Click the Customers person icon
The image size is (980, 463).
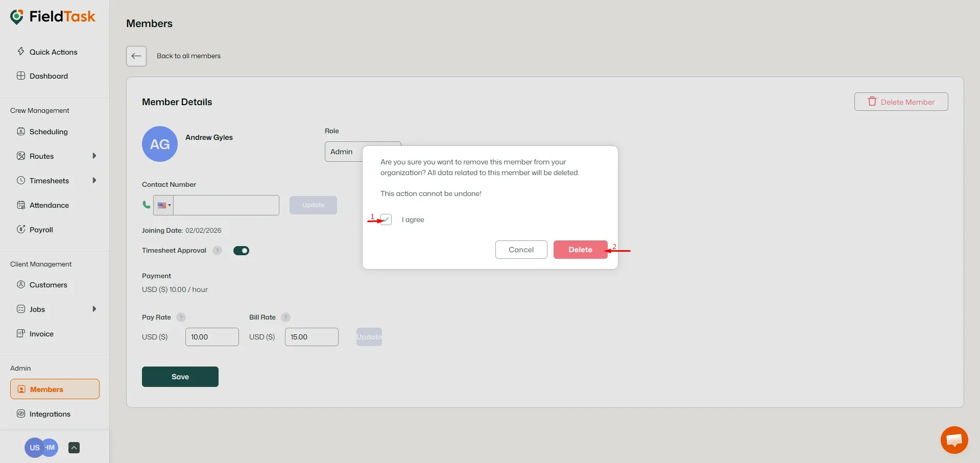pyautogui.click(x=21, y=284)
